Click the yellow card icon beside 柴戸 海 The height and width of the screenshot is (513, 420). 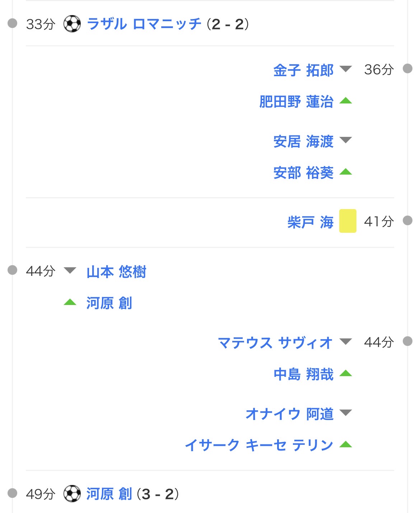(347, 221)
